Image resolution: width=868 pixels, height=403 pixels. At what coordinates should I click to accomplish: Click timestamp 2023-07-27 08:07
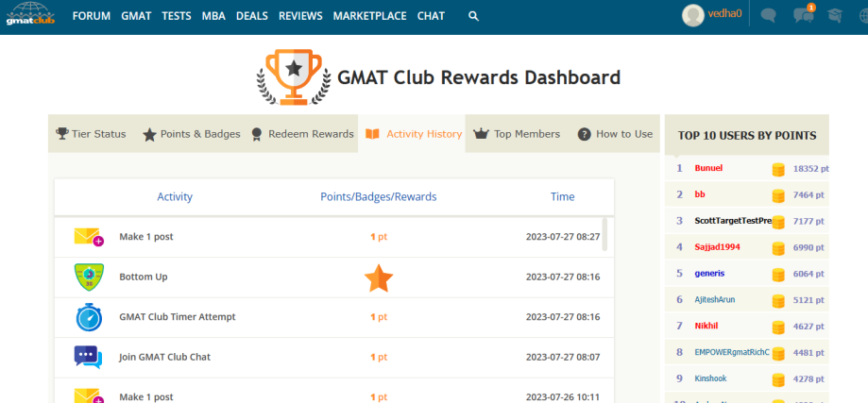pos(563,357)
